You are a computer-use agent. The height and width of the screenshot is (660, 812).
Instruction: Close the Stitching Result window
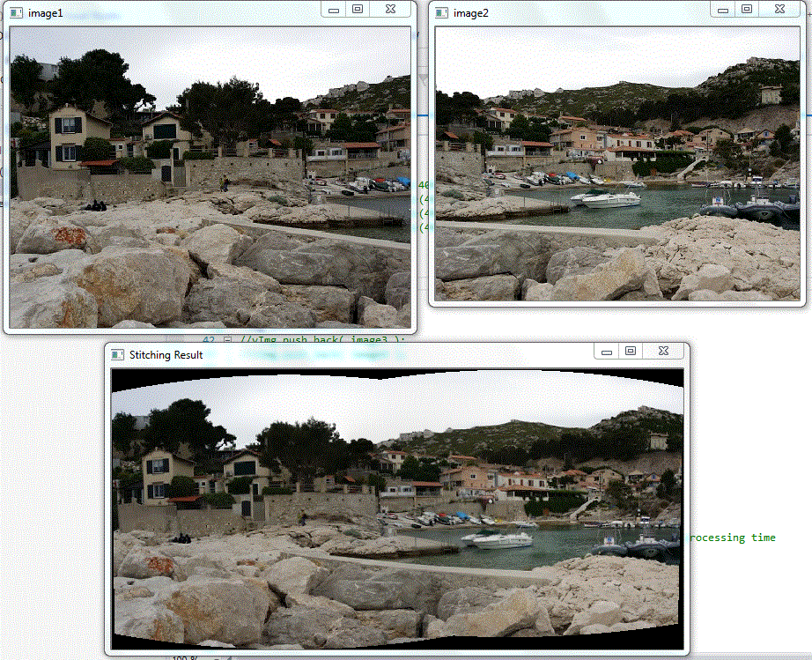click(x=663, y=351)
